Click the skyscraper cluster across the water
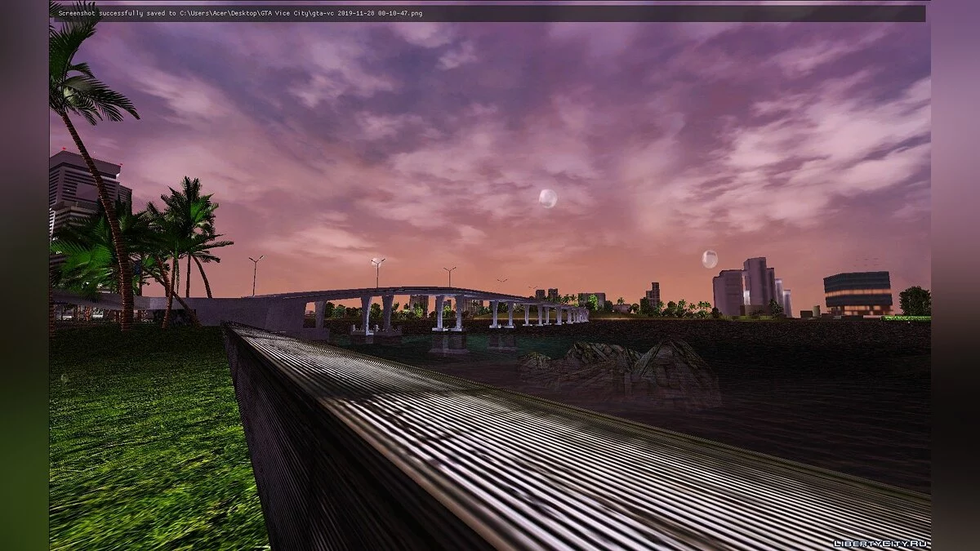Viewport: 980px width, 551px height. point(750,288)
